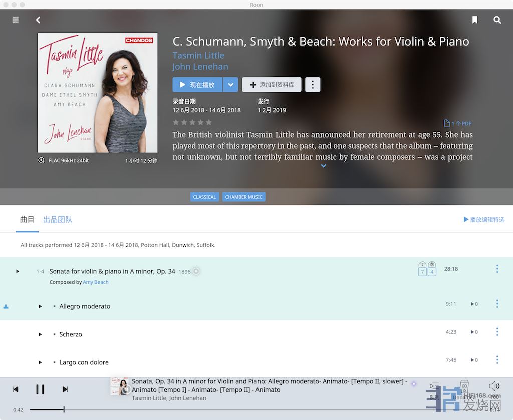
Task: Open the Amy Beach composer link
Action: coord(96,282)
